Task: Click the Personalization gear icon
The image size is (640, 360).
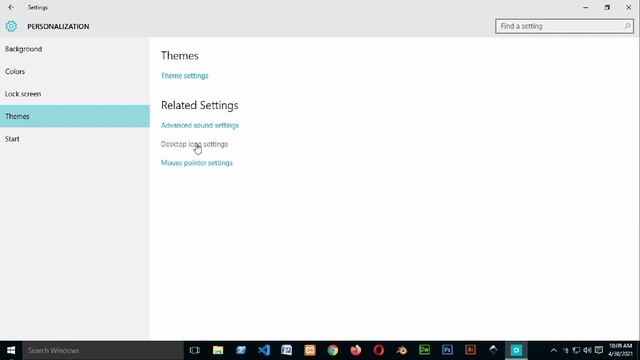Action: pos(11,26)
